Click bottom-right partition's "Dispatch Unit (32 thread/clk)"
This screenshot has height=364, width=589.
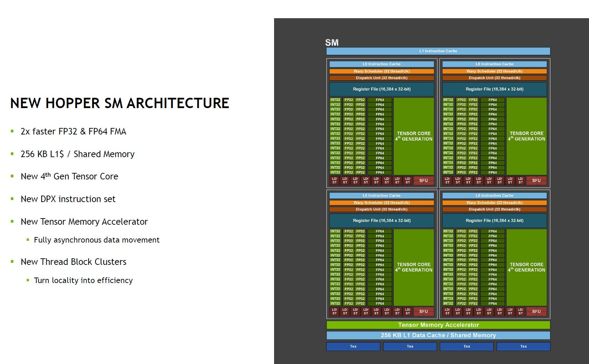[x=495, y=209]
